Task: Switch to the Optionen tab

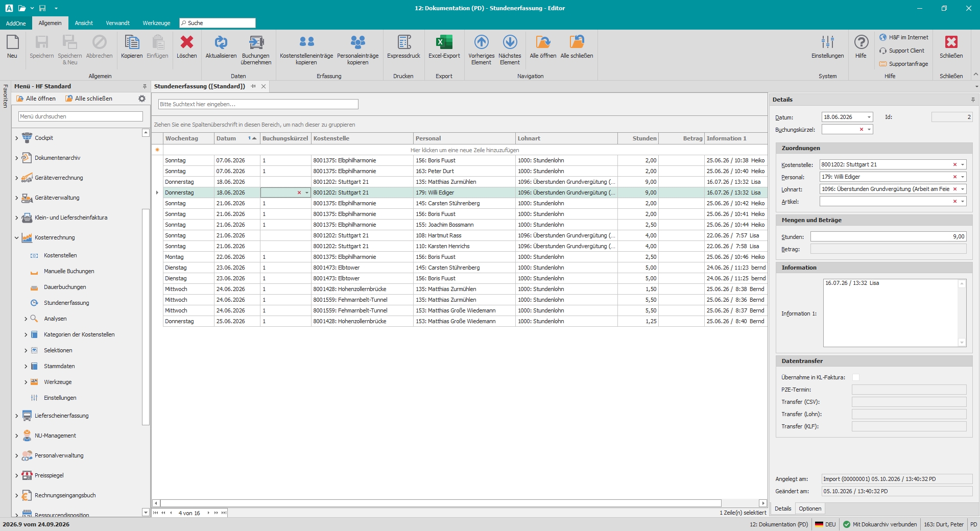Action: tap(810, 509)
